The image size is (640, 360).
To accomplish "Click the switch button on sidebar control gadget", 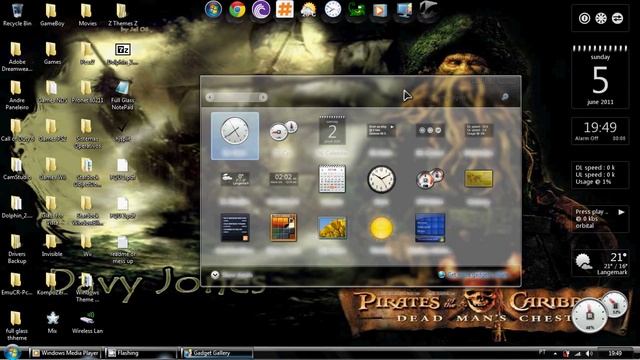I will [617, 18].
